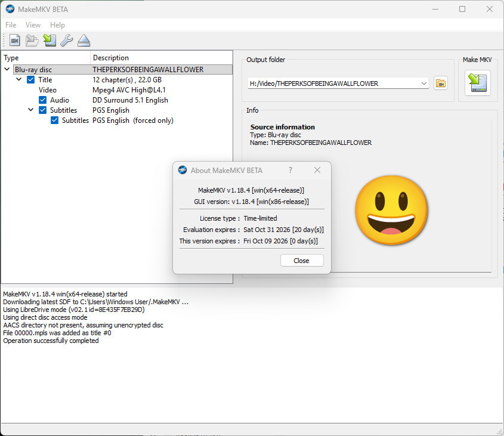Collapse the Subtitles tree node
Image resolution: width=504 pixels, height=436 pixels.
[x=30, y=110]
